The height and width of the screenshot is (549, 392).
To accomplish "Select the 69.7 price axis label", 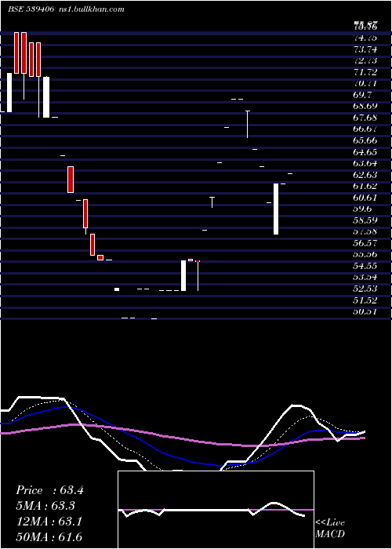I will tap(363, 95).
